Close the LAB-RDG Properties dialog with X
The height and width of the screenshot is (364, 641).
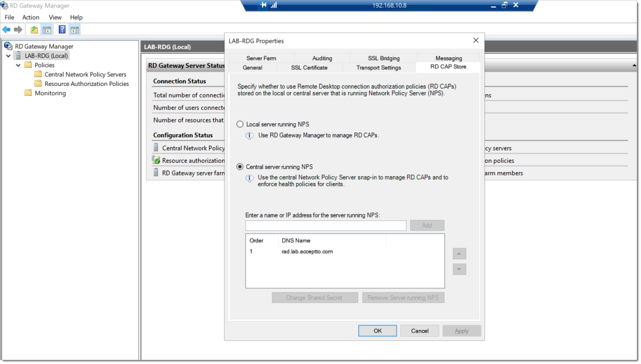click(x=476, y=41)
